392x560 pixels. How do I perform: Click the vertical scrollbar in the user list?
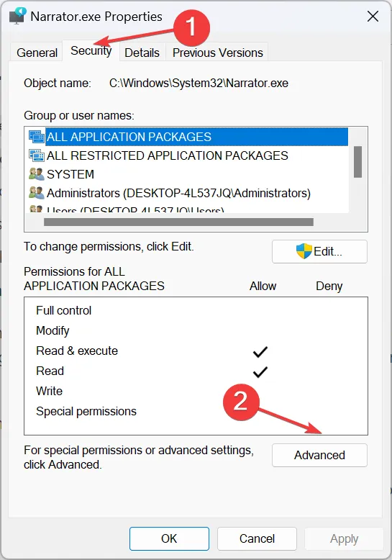pos(357,162)
